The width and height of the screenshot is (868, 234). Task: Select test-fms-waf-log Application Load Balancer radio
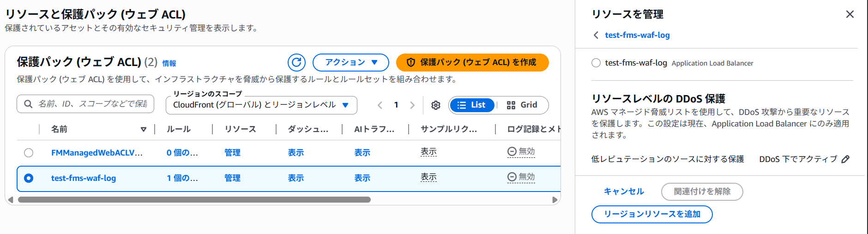(596, 63)
